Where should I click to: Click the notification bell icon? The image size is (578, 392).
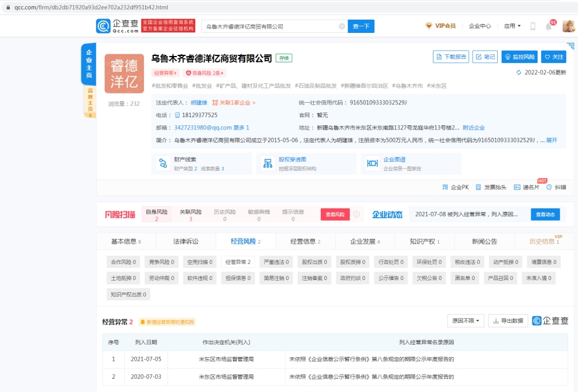[548, 26]
